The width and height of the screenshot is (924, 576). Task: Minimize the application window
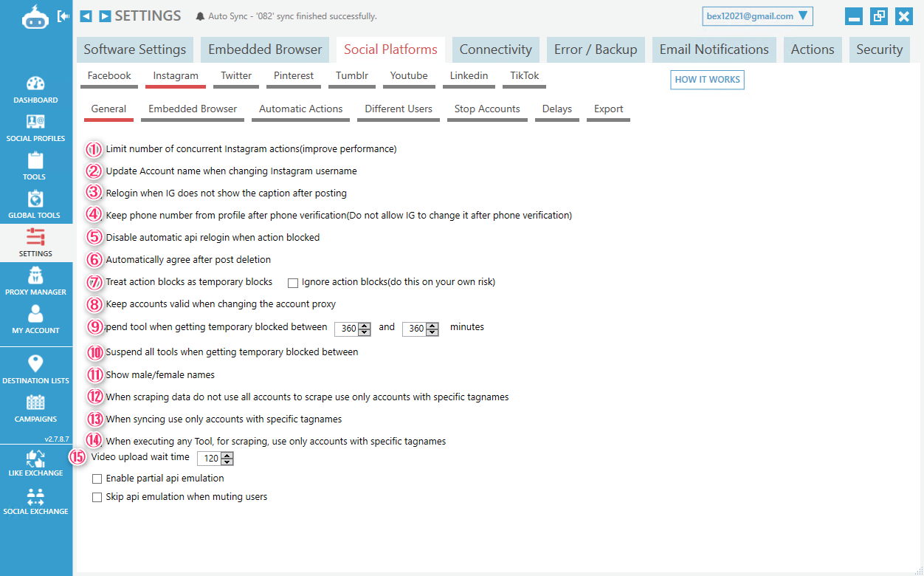coord(855,16)
